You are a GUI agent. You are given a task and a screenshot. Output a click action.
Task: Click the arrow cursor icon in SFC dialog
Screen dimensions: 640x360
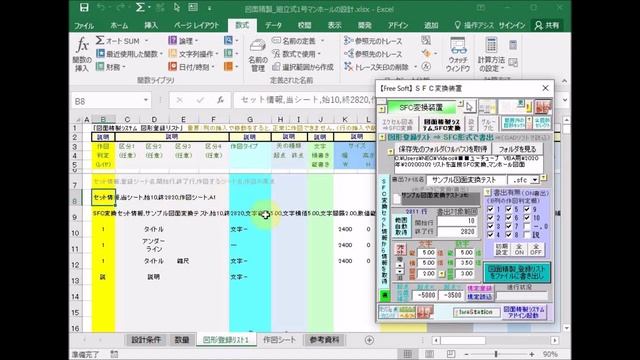[469, 107]
